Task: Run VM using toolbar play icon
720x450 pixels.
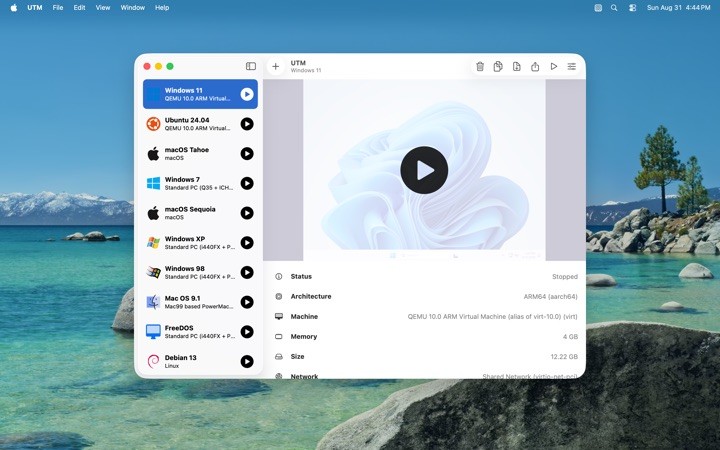Action: click(554, 67)
